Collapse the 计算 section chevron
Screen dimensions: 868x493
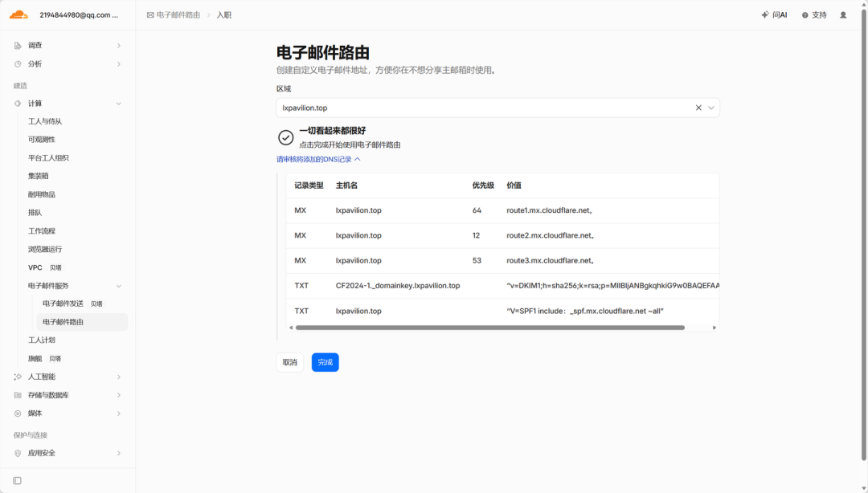119,104
